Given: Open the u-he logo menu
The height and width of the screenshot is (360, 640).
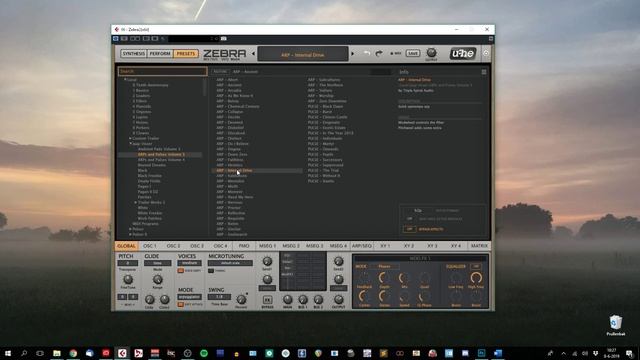Looking at the screenshot, I should (463, 53).
